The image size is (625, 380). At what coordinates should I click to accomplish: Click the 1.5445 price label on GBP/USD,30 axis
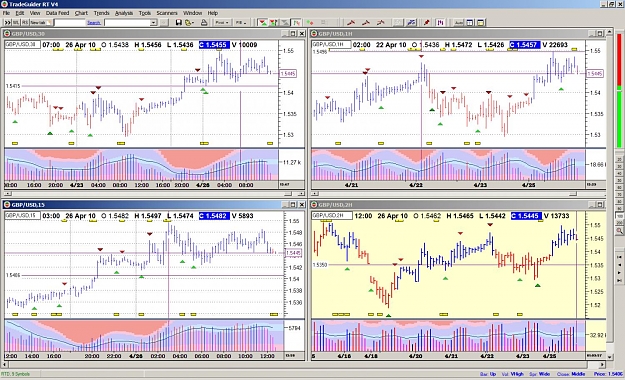[x=288, y=73]
